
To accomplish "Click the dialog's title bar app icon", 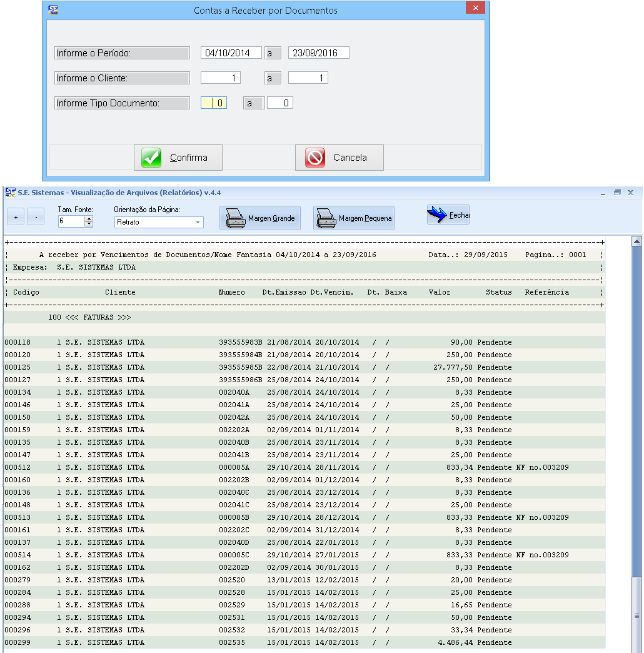I will 54,10.
